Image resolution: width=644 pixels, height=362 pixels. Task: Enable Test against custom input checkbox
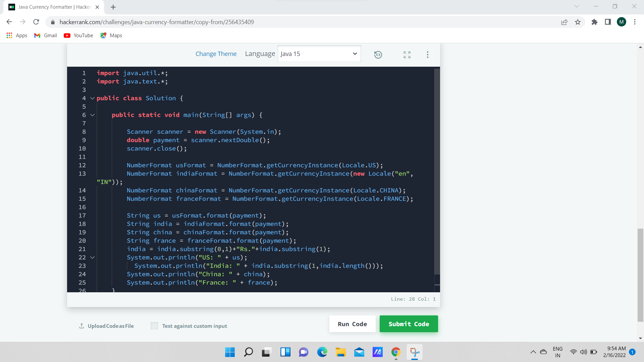click(x=154, y=326)
